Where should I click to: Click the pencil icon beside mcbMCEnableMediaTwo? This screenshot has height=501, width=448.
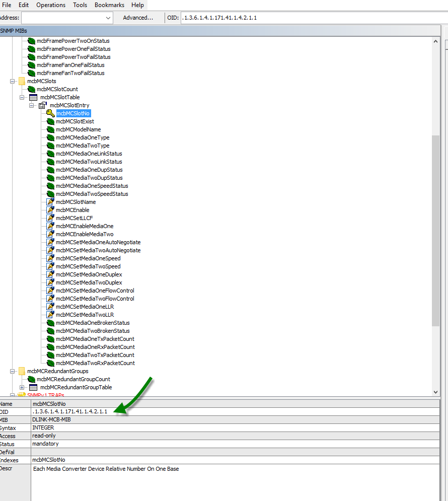[50, 234]
